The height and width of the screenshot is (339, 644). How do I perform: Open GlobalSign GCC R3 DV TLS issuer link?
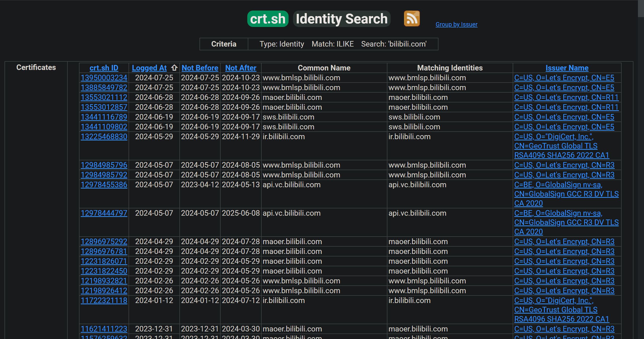[x=566, y=194]
